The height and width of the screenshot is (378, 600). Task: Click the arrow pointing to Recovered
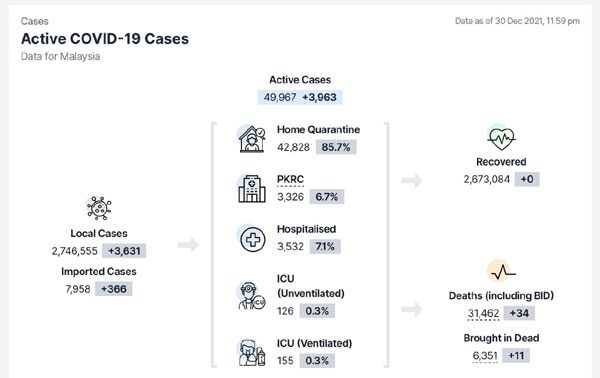coord(412,180)
